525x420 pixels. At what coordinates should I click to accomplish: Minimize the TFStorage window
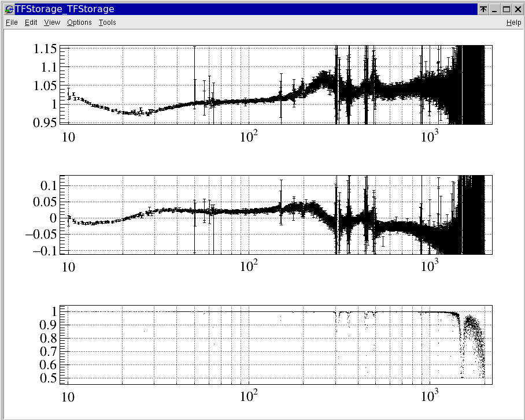(x=495, y=9)
